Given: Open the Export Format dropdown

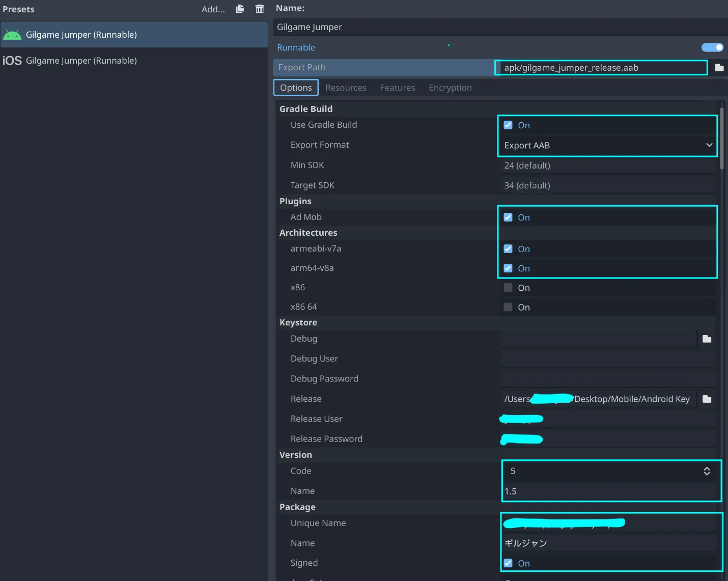Looking at the screenshot, I should [607, 146].
